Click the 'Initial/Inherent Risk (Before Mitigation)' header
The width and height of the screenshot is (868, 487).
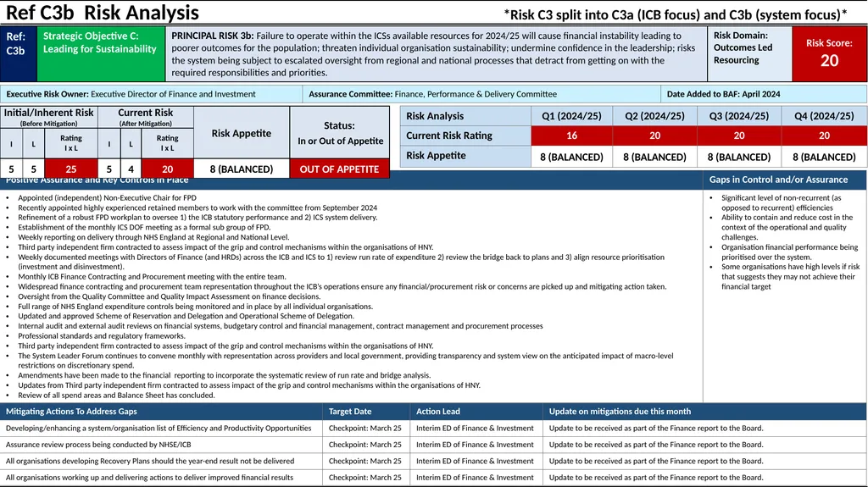[x=48, y=117]
